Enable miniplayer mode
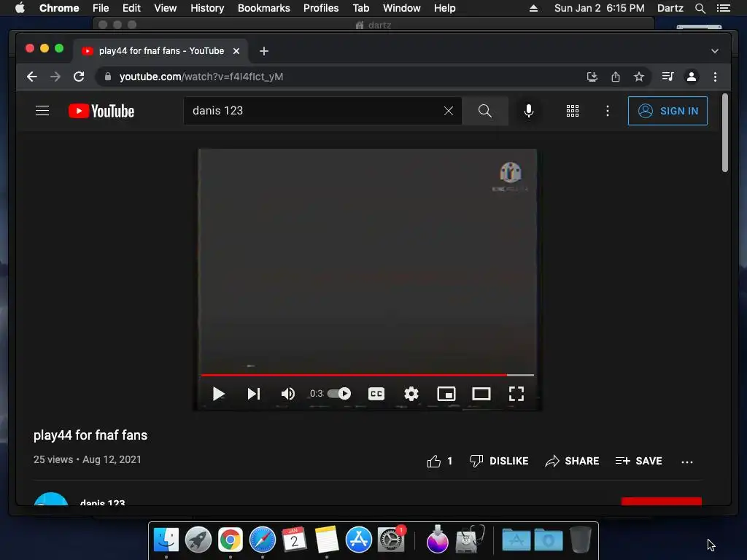The image size is (747, 560). pos(446,394)
